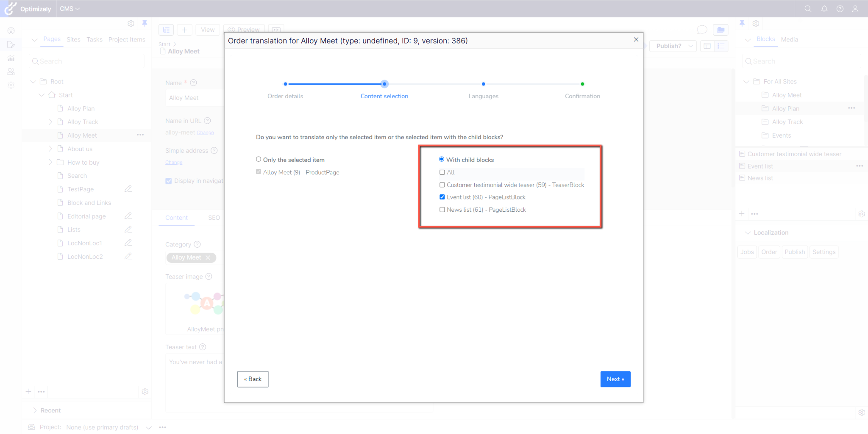This screenshot has width=868, height=434.
Task: Click the Order details step marker
Action: 285,84
